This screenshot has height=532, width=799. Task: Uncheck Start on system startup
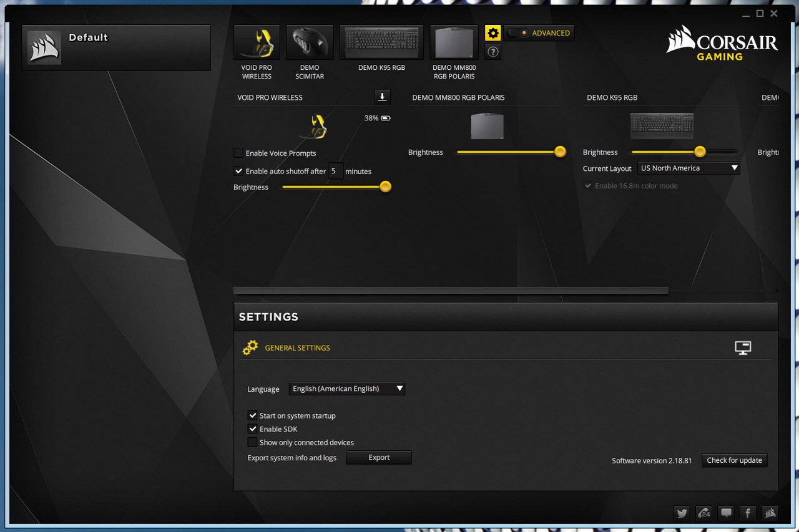(253, 415)
